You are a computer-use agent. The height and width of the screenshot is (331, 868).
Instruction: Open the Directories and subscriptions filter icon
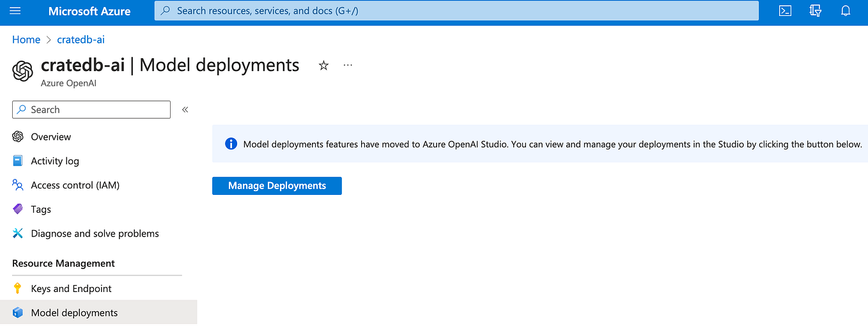[816, 11]
